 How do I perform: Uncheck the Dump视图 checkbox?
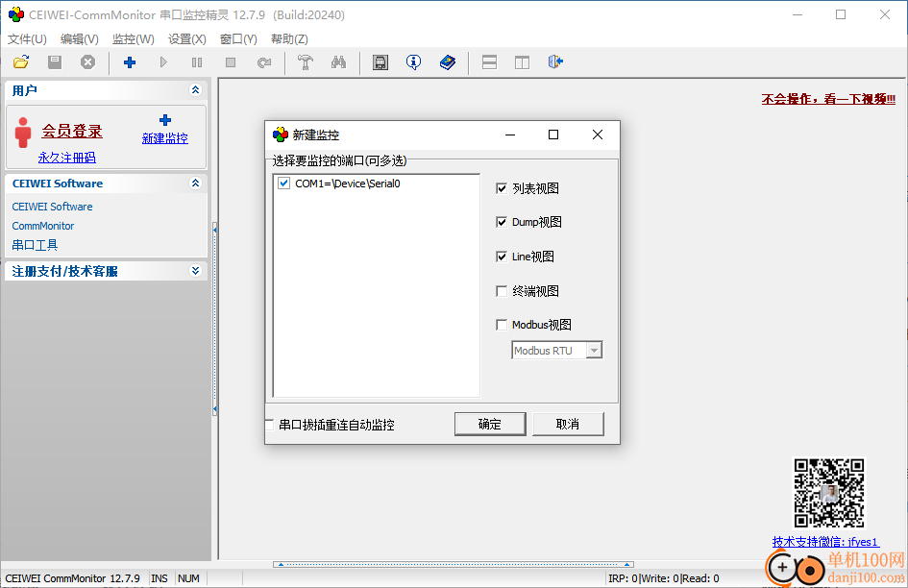pyautogui.click(x=502, y=222)
